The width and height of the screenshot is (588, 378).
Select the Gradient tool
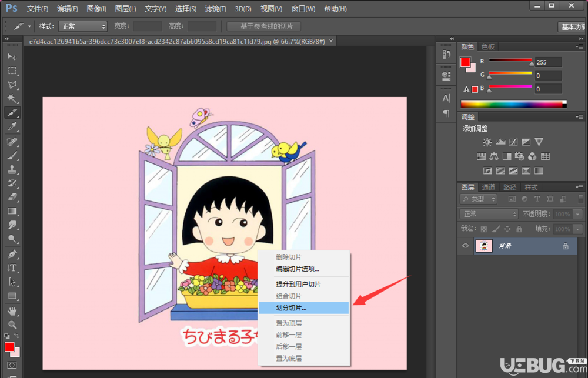(x=12, y=211)
